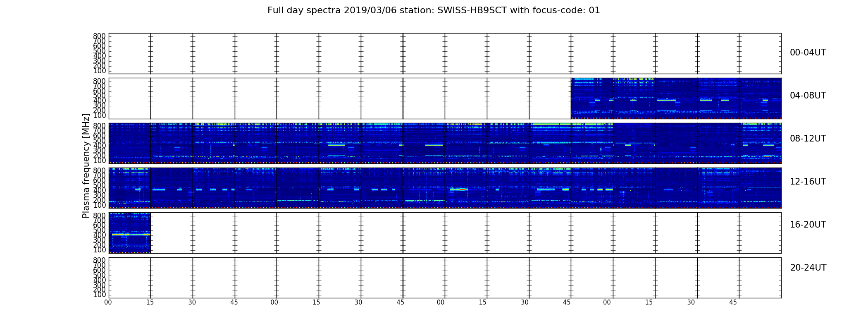Click the '800' tick of the 00-04UT panel
Image resolution: width=868 pixels, height=331 pixels.
[x=99, y=36]
